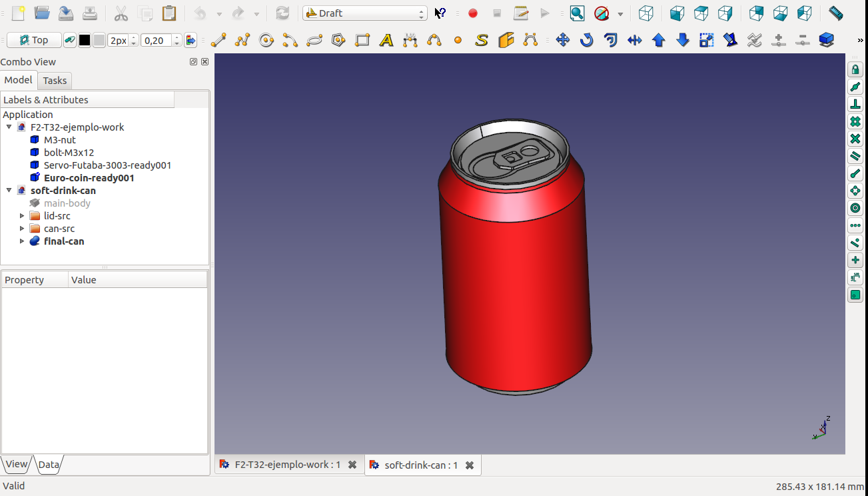
Task: Open the Draft workbench dropdown
Action: click(364, 13)
